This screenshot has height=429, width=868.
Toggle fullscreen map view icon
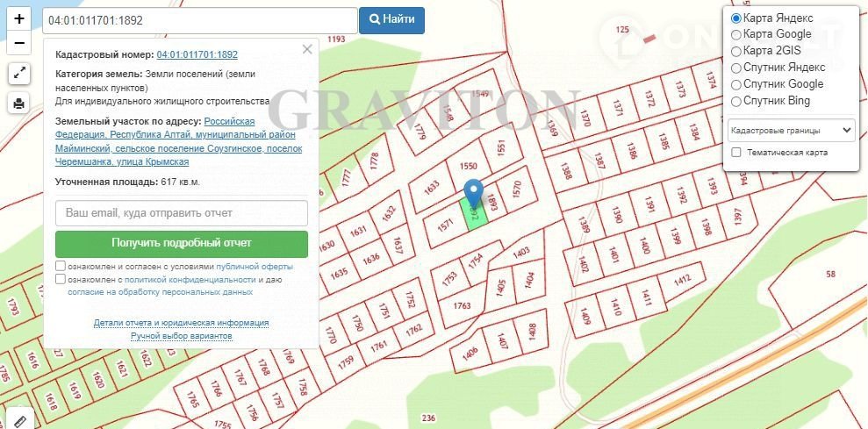(19, 74)
